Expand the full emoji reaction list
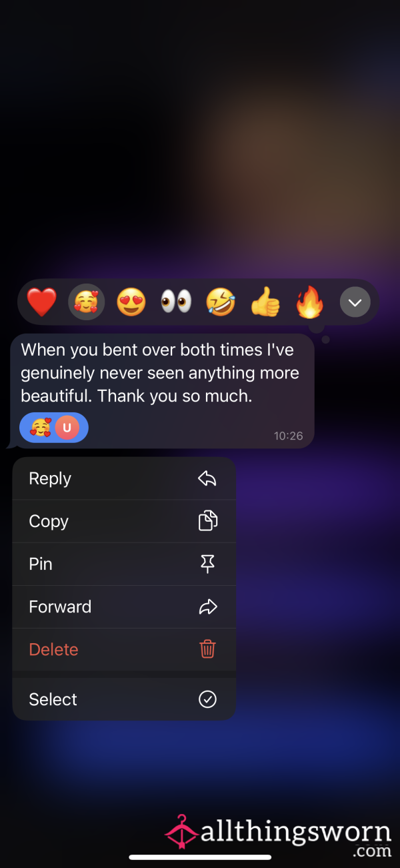 point(355,303)
